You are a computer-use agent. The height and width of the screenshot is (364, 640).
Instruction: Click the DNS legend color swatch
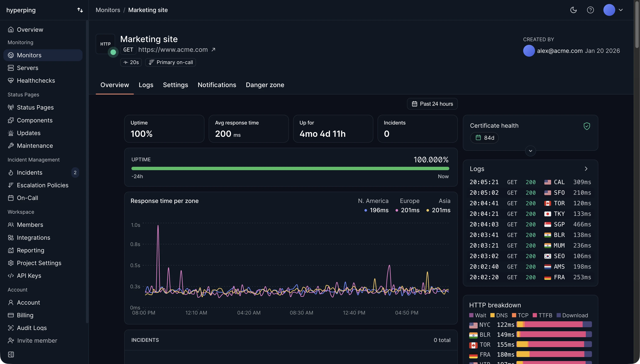click(492, 315)
